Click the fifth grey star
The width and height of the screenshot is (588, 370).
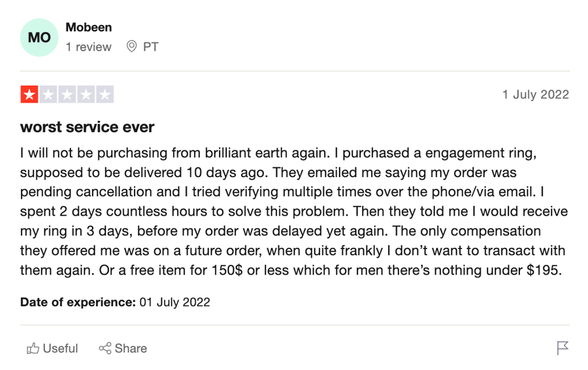[x=105, y=95]
